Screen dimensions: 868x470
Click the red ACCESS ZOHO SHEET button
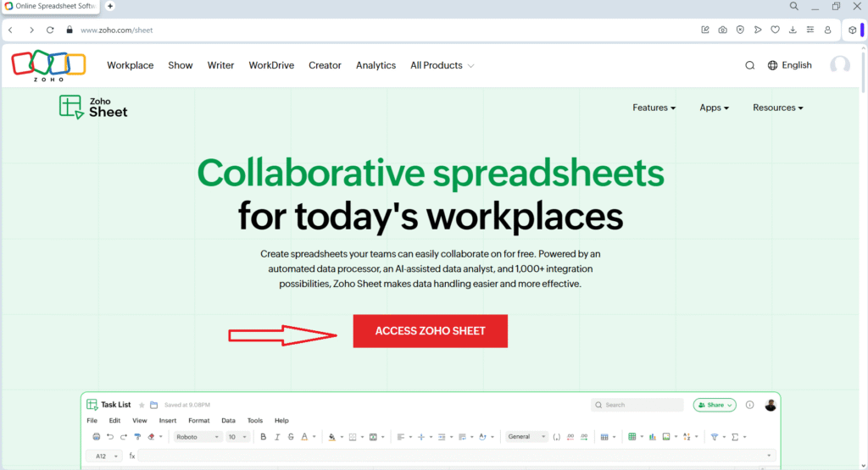430,330
